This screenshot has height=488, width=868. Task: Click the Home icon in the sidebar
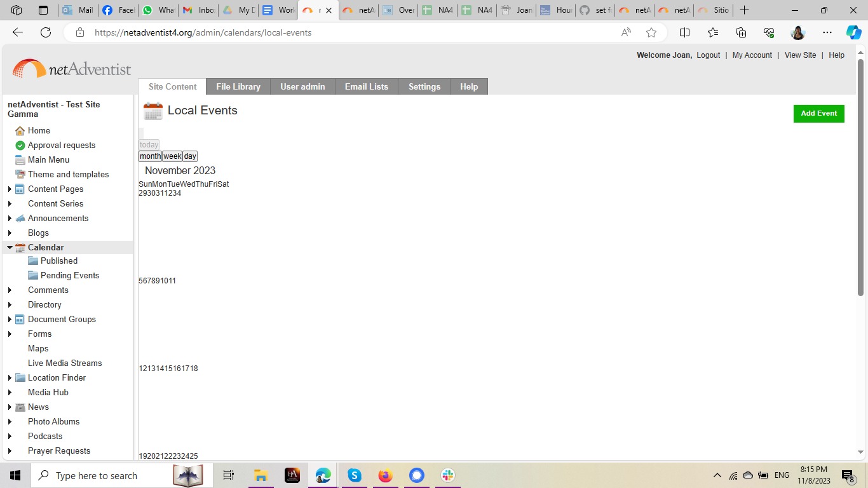point(20,131)
